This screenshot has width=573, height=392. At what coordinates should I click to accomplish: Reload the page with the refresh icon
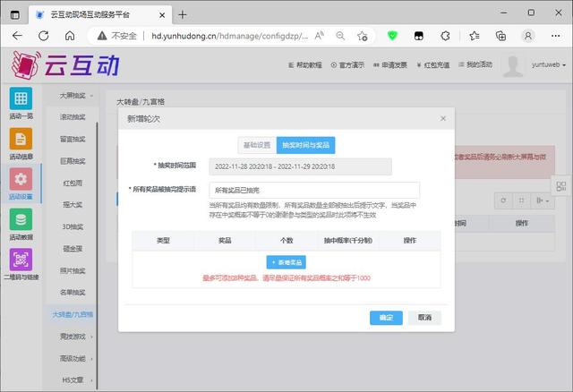[x=44, y=36]
